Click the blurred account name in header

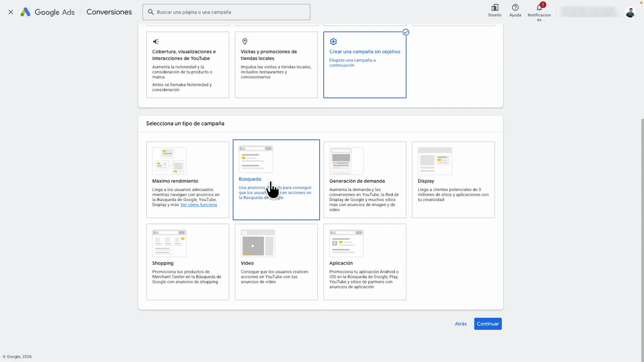click(x=589, y=12)
